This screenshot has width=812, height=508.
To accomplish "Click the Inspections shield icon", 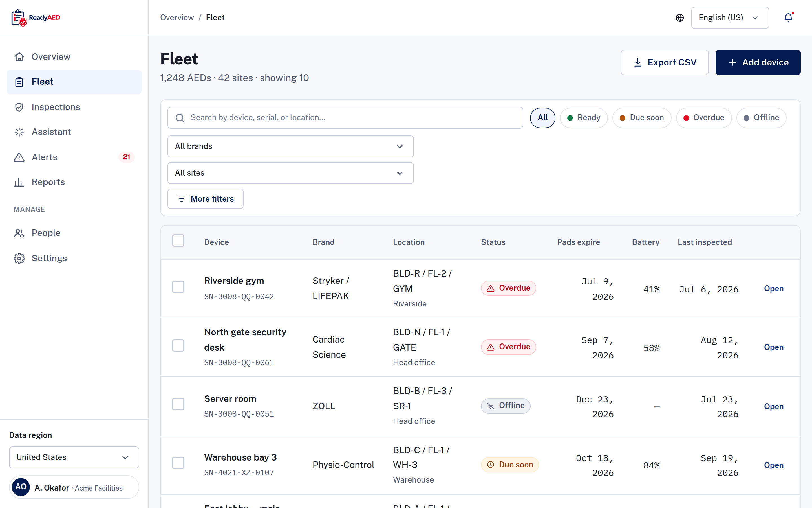I will click(x=19, y=107).
